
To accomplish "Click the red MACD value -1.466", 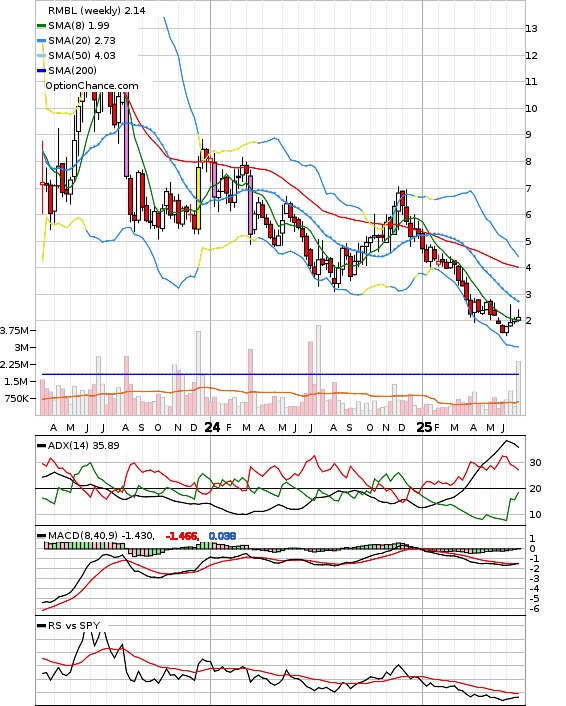I will (182, 536).
